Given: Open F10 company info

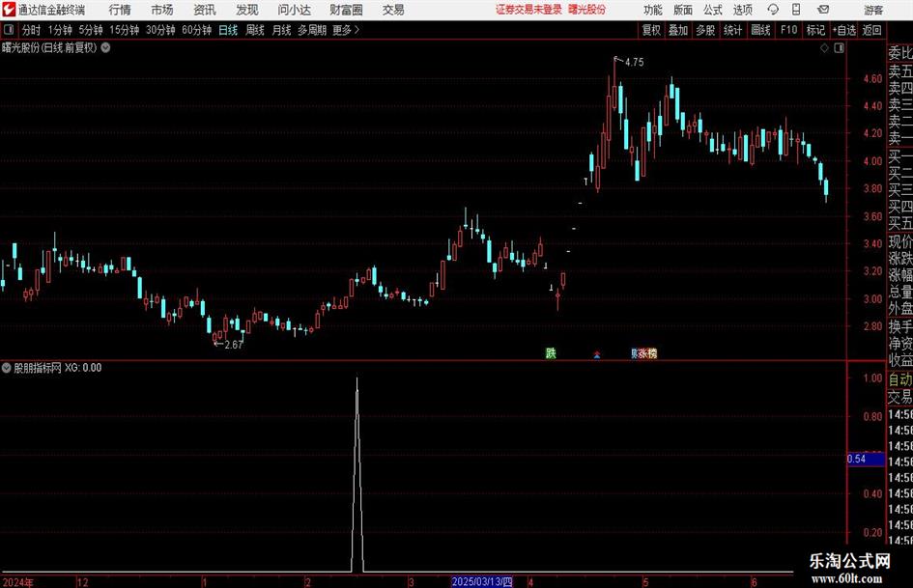Looking at the screenshot, I should click(x=789, y=30).
